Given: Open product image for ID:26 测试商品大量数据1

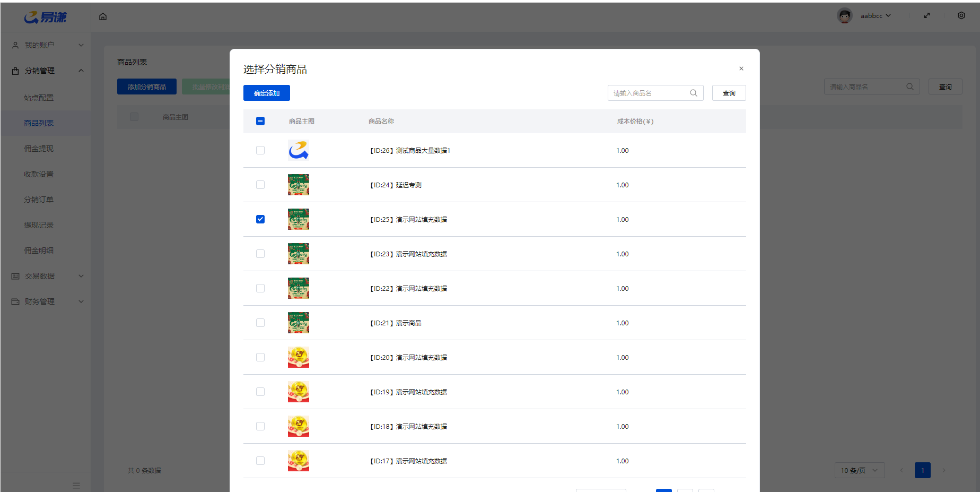Looking at the screenshot, I should (299, 150).
